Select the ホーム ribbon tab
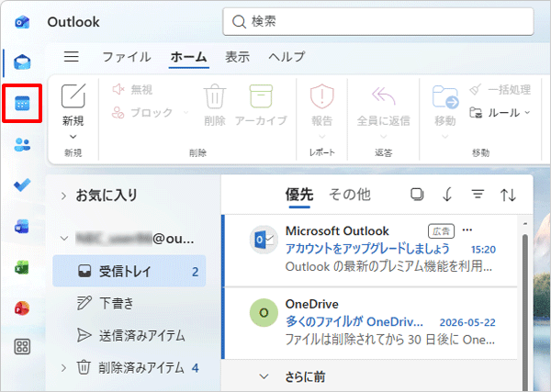Viewport: 551px width, 392px height. [188, 57]
